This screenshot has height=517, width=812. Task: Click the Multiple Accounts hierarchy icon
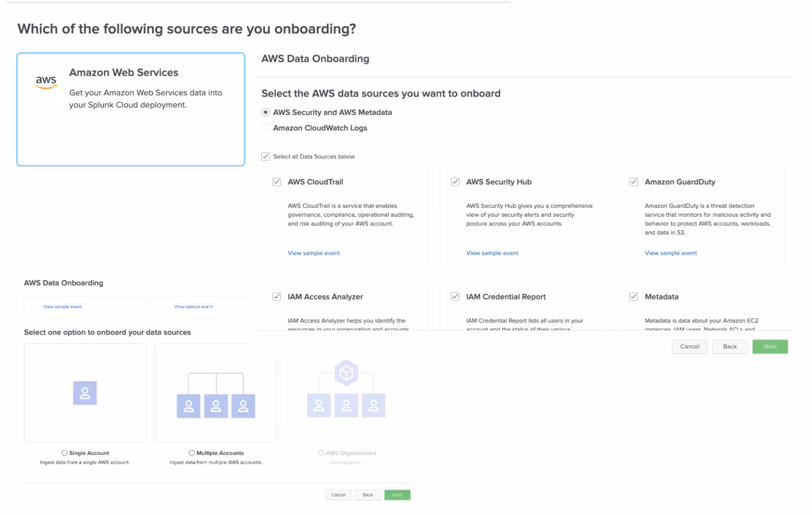click(215, 396)
